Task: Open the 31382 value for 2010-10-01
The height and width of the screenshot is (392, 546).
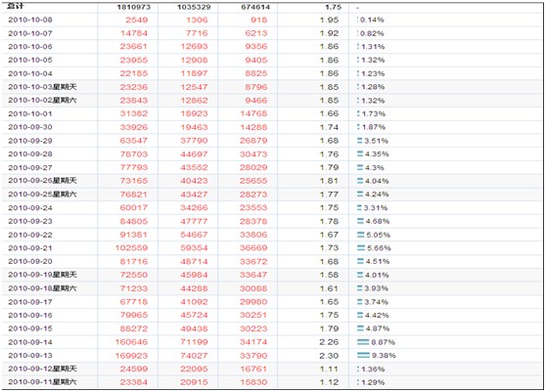Action: 134,113
